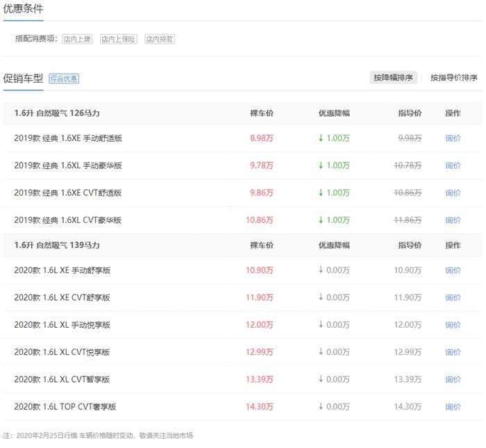Click 询价 for 2019款 1.6XE CVT舒适版
The height and width of the screenshot is (448, 486).
(453, 193)
